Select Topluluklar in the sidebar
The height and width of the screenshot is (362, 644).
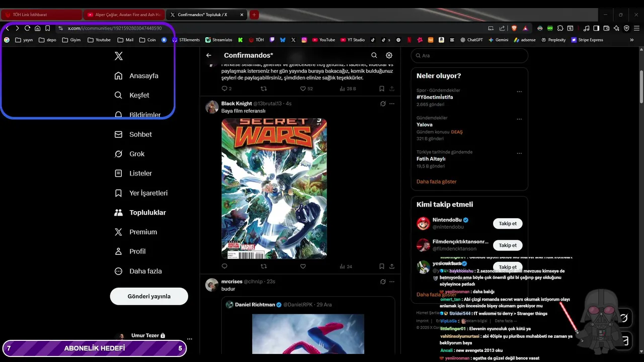140,212
